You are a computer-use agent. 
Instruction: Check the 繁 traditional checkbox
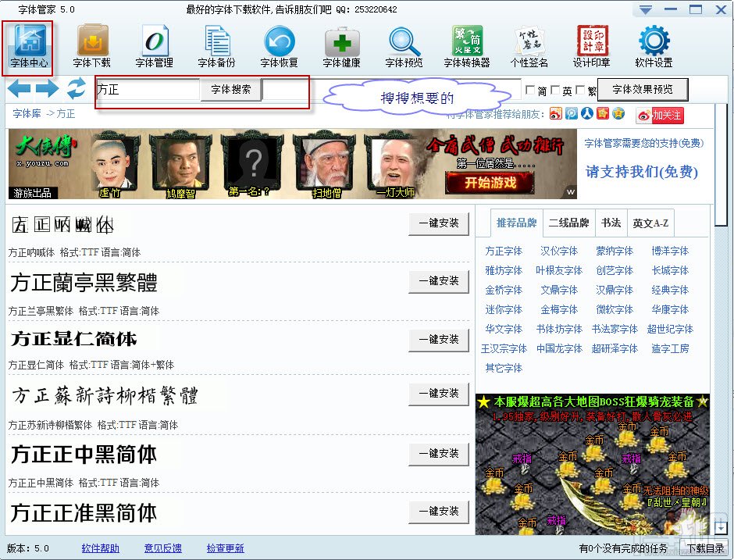click(580, 90)
